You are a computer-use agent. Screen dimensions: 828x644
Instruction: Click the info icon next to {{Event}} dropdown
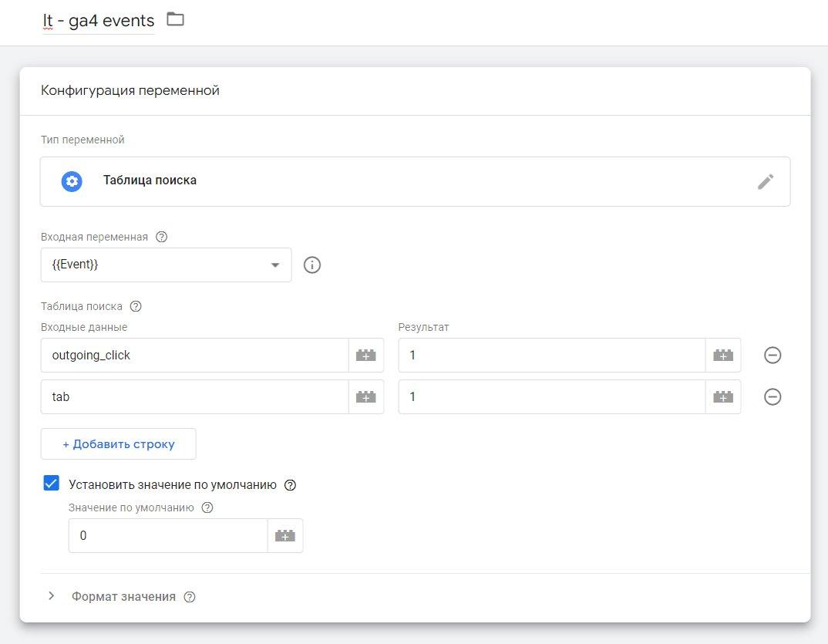[312, 265]
